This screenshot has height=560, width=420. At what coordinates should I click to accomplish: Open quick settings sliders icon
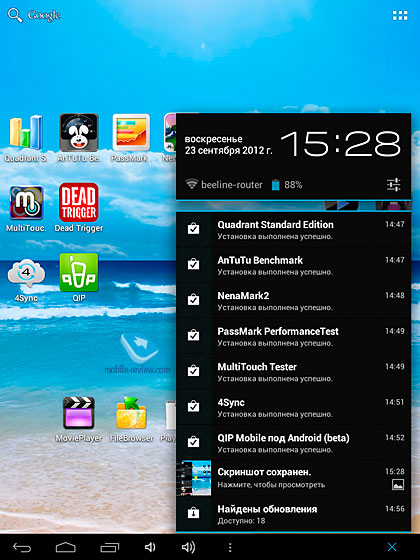pyautogui.click(x=394, y=185)
